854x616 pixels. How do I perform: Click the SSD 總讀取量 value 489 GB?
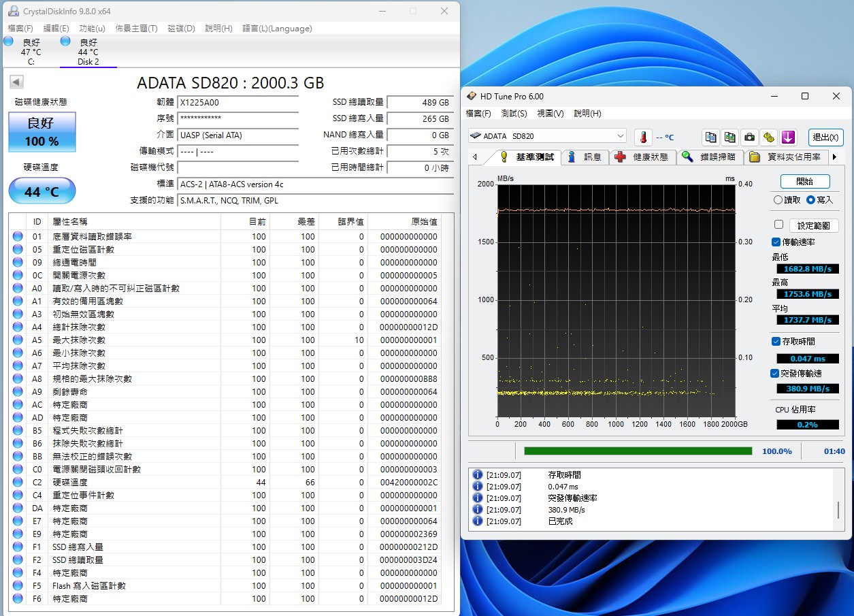coord(420,103)
